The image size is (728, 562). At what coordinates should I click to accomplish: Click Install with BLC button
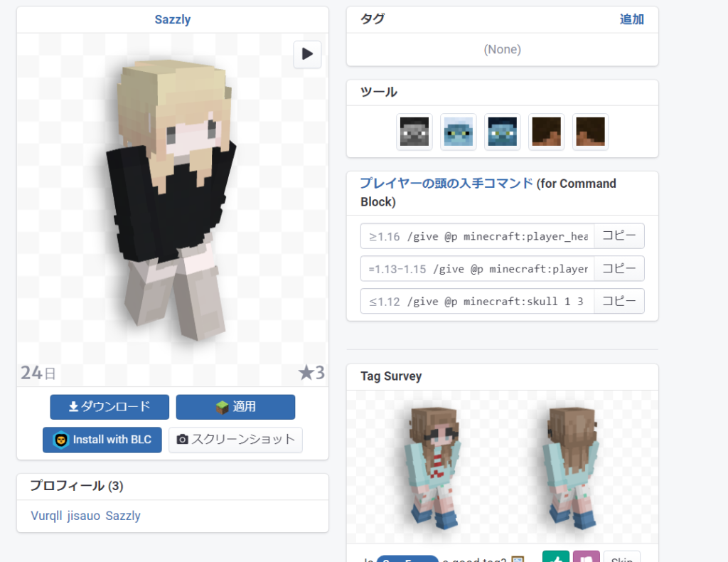tap(102, 440)
